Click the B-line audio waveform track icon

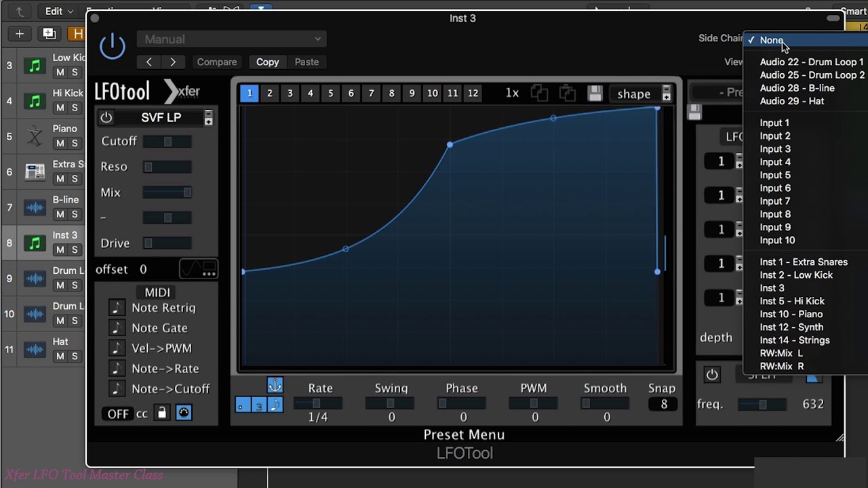(35, 207)
